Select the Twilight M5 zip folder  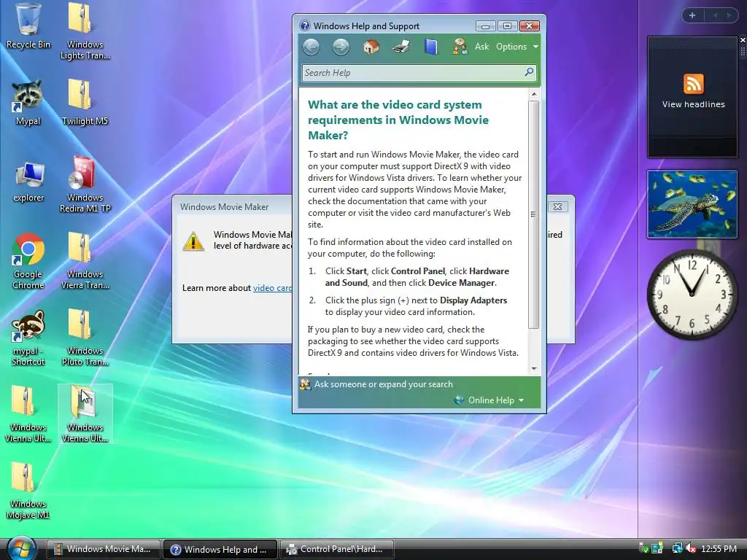pyautogui.click(x=85, y=102)
